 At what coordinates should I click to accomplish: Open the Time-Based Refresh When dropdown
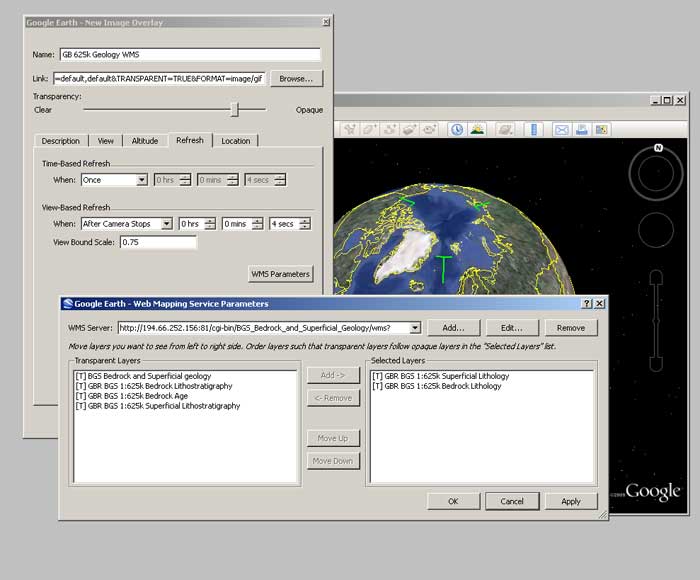pyautogui.click(x=142, y=180)
